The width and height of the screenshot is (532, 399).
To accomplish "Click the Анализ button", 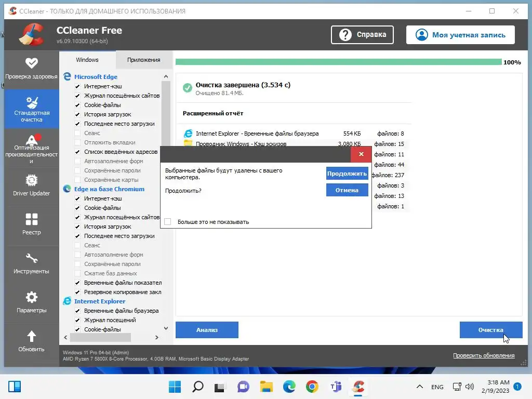I will tap(207, 330).
